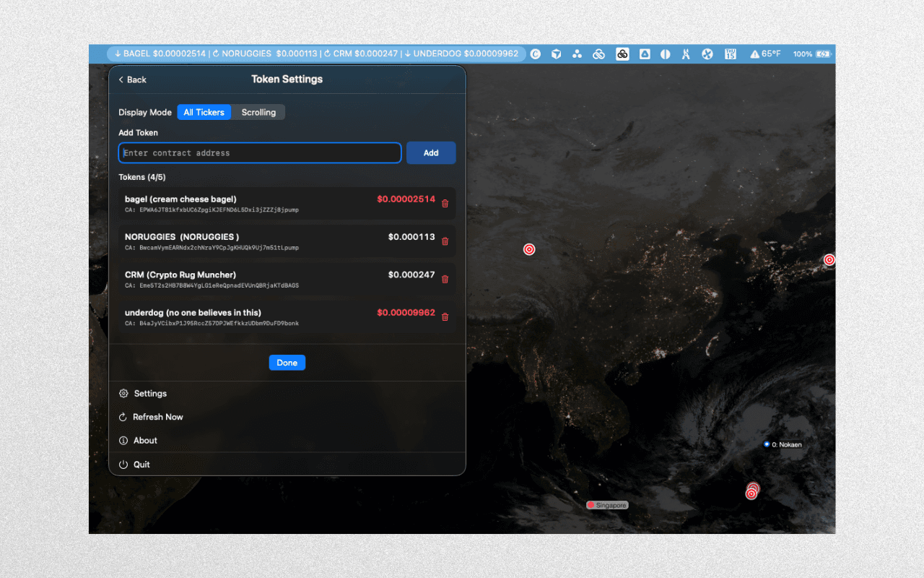924x578 pixels.
Task: Click Done to confirm token settings
Action: point(287,362)
